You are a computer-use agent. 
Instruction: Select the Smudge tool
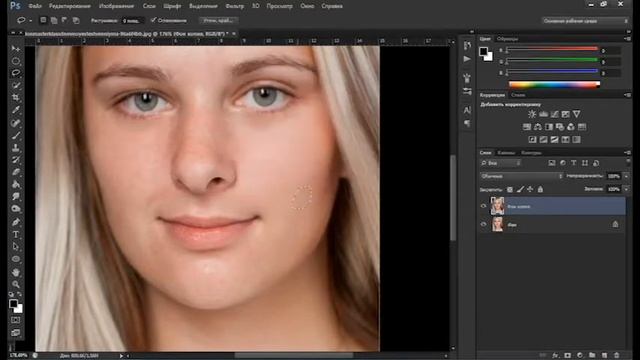click(16, 197)
